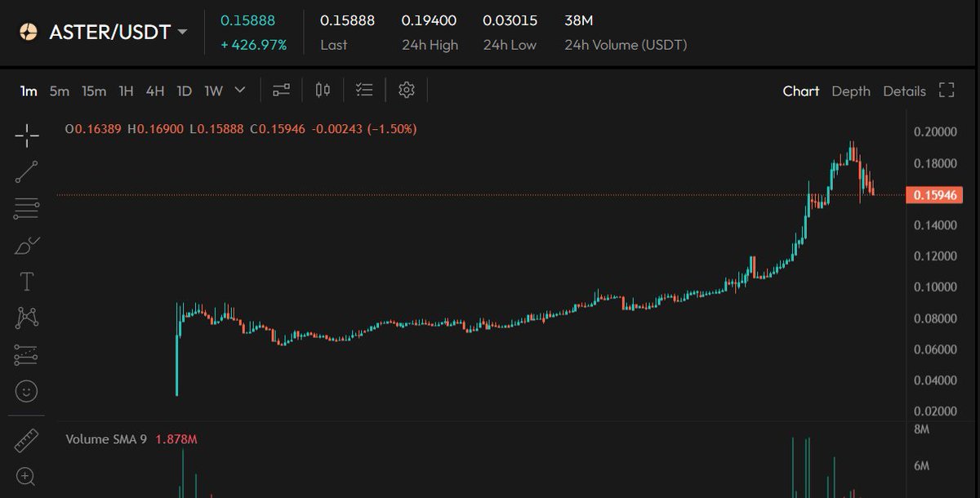Click the +426.97% change percentage
This screenshot has height=498, width=980.
[253, 45]
